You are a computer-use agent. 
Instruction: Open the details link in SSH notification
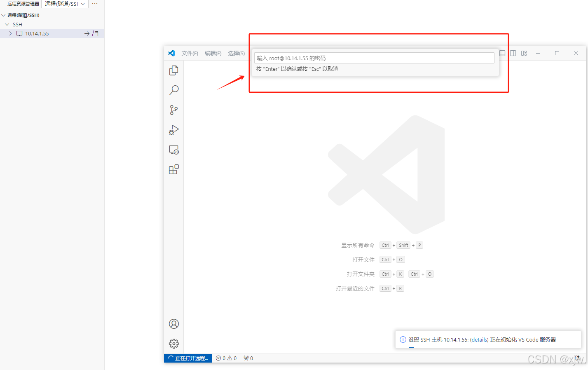click(479, 340)
